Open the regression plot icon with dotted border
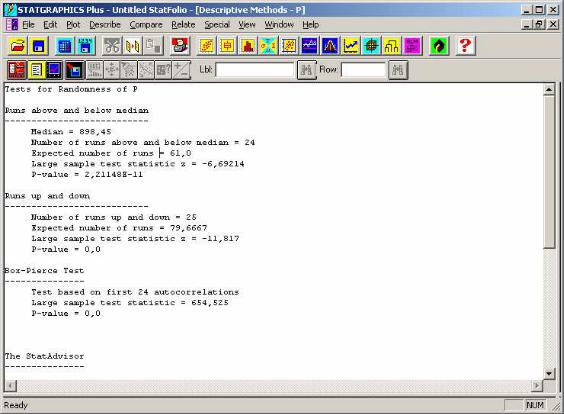The height and width of the screenshot is (414, 564). (289, 46)
